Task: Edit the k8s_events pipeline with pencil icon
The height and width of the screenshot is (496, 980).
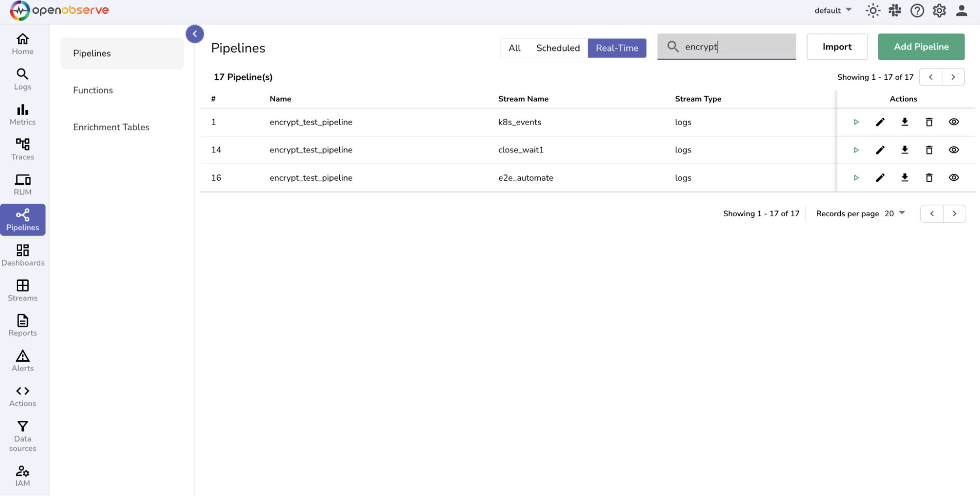Action: click(x=880, y=122)
